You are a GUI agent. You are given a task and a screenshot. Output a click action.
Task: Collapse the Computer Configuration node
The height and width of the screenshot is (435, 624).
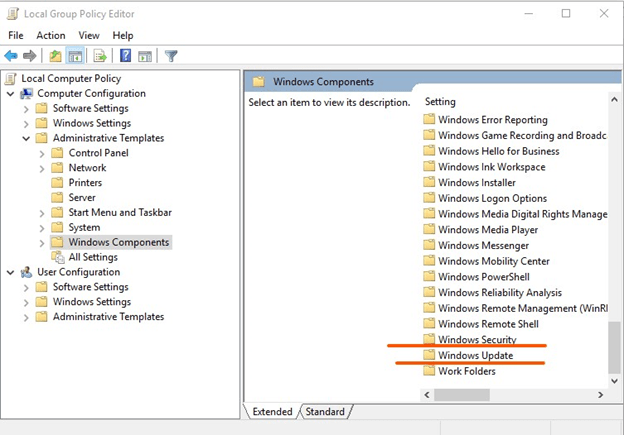11,94
